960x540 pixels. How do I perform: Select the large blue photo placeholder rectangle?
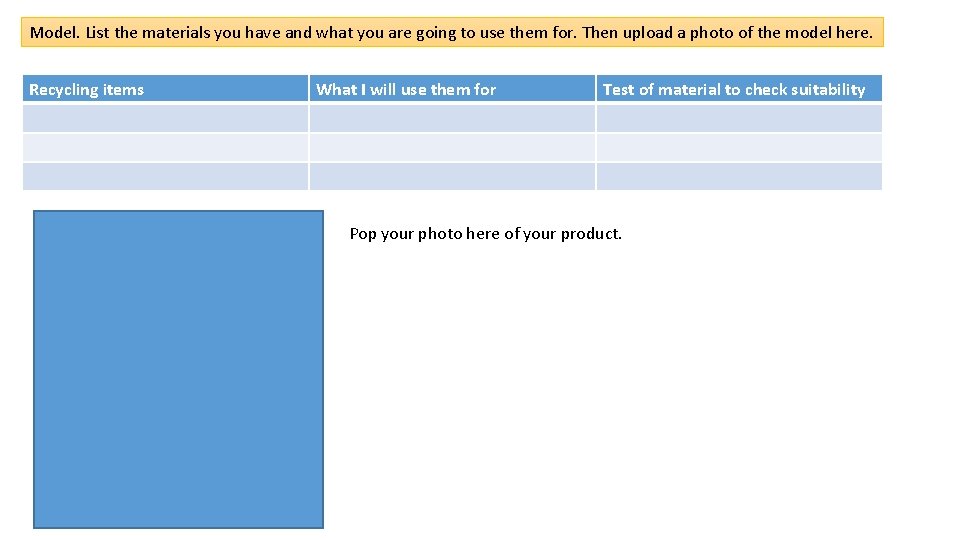(178, 369)
